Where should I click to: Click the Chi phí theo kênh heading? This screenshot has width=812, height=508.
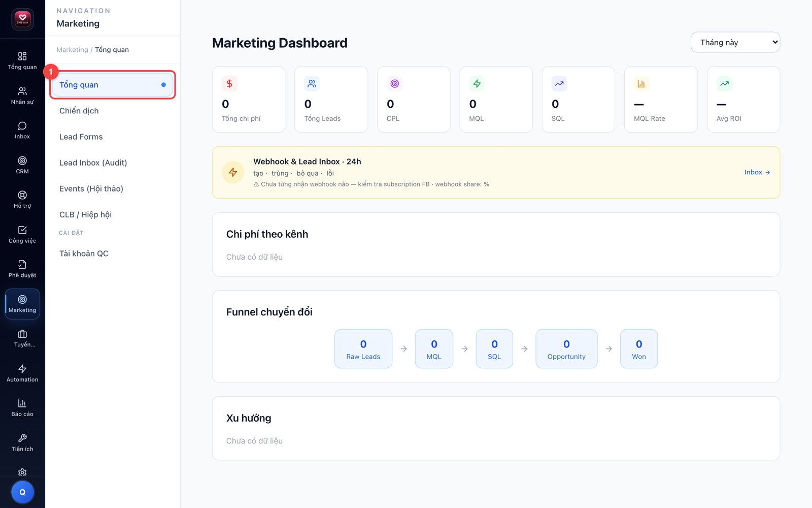tap(267, 234)
